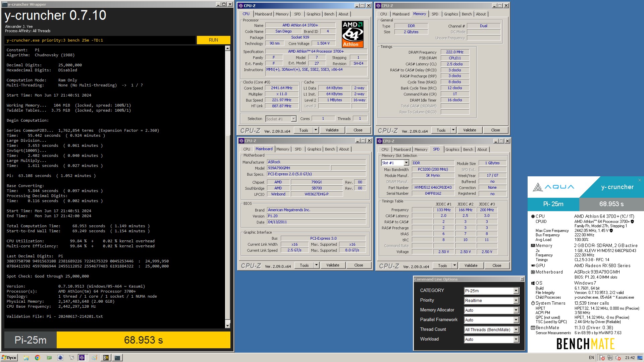
Task: Click Validate in CPU-Z SPD window
Action: coord(471,265)
